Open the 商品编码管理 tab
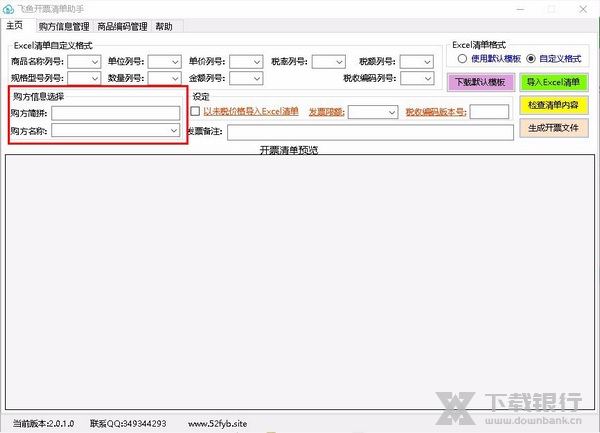Viewport: 600px width, 433px height. tap(122, 26)
